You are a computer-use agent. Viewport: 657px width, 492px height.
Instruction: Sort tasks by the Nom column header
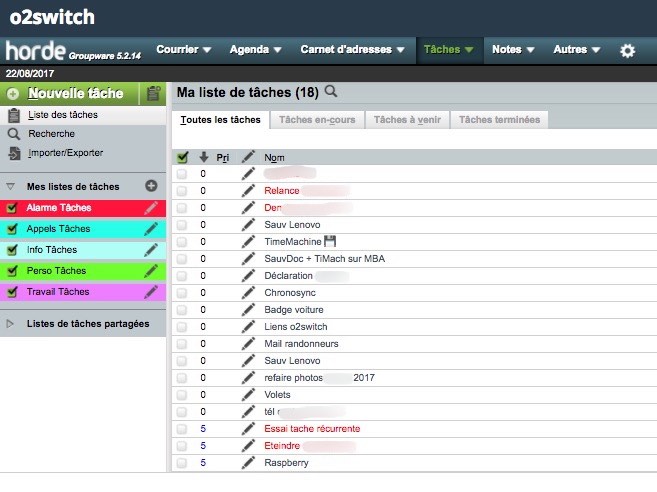coord(274,158)
